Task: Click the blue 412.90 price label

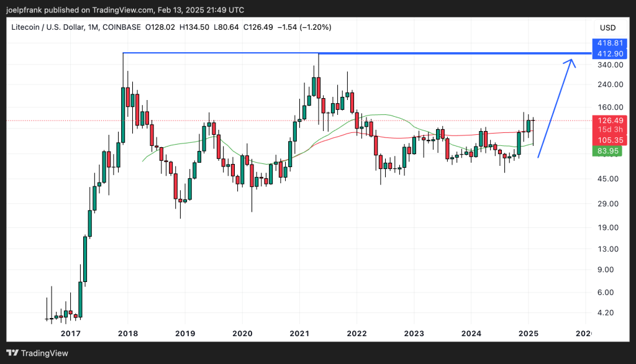Action: tap(609, 53)
